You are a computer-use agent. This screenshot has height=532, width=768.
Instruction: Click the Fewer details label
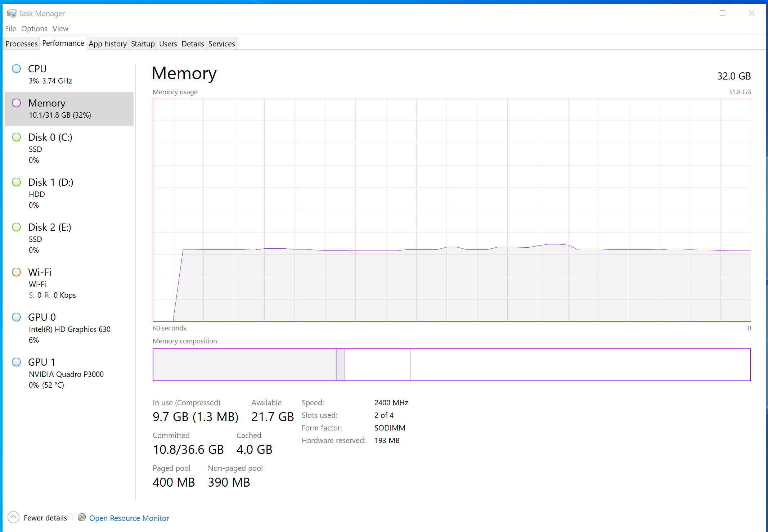point(45,518)
